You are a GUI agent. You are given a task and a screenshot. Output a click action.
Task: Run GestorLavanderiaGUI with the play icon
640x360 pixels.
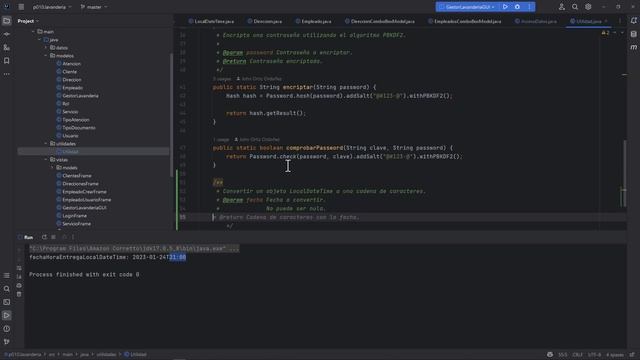pyautogui.click(x=505, y=7)
